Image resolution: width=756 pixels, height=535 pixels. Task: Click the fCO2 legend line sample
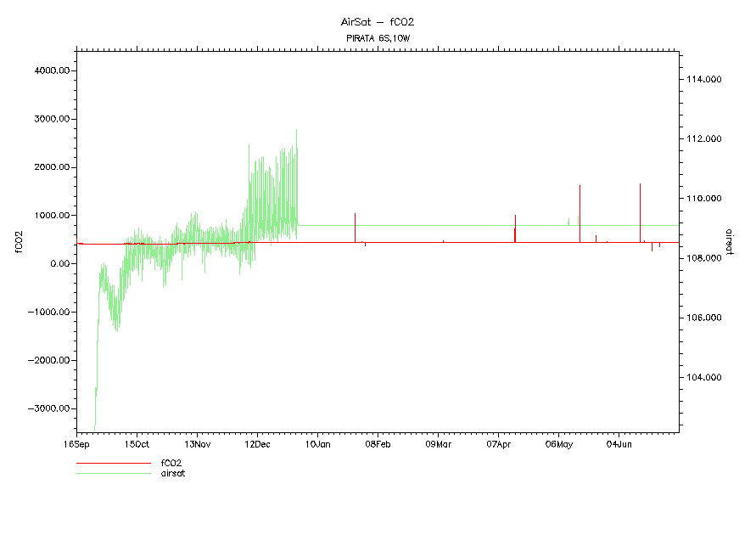point(113,464)
